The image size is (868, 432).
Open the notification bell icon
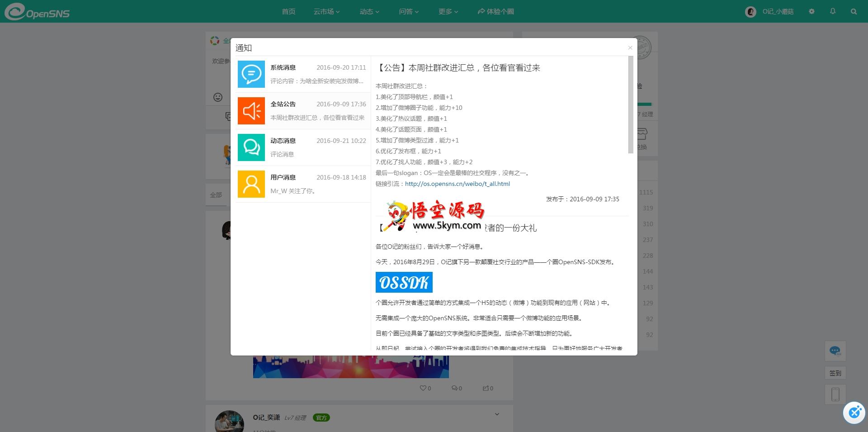click(x=833, y=11)
